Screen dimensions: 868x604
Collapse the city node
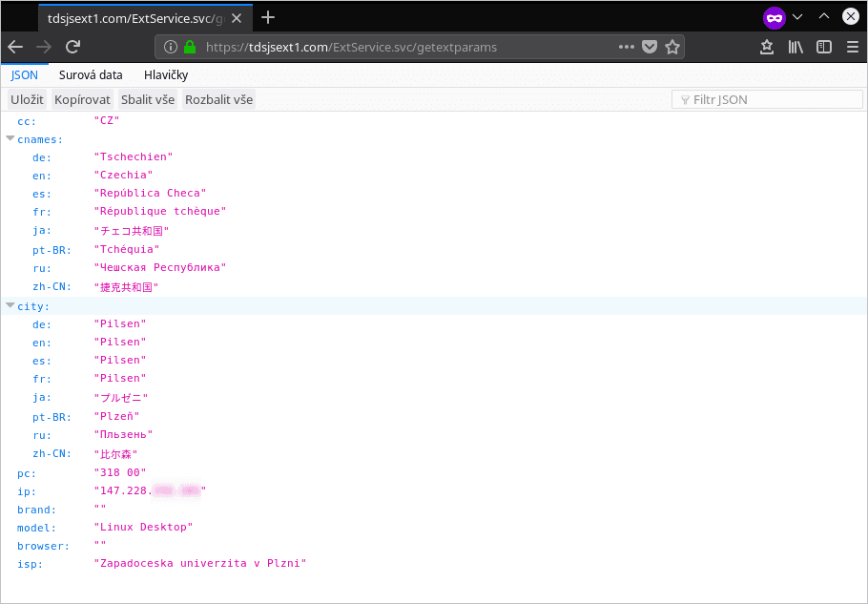(10, 305)
